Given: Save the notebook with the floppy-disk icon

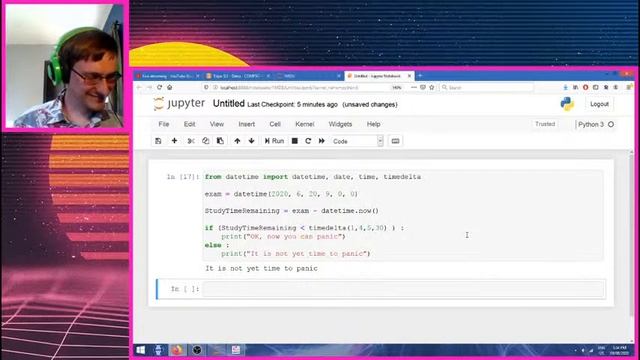Looking at the screenshot, I should tap(158, 141).
